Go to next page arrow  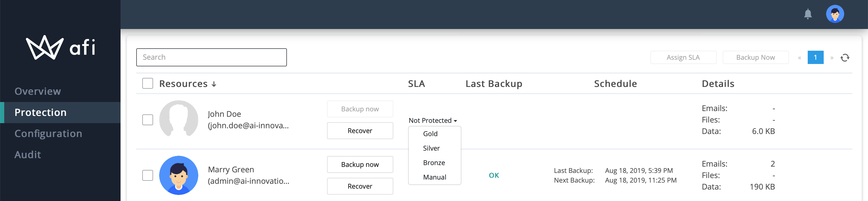tap(832, 58)
